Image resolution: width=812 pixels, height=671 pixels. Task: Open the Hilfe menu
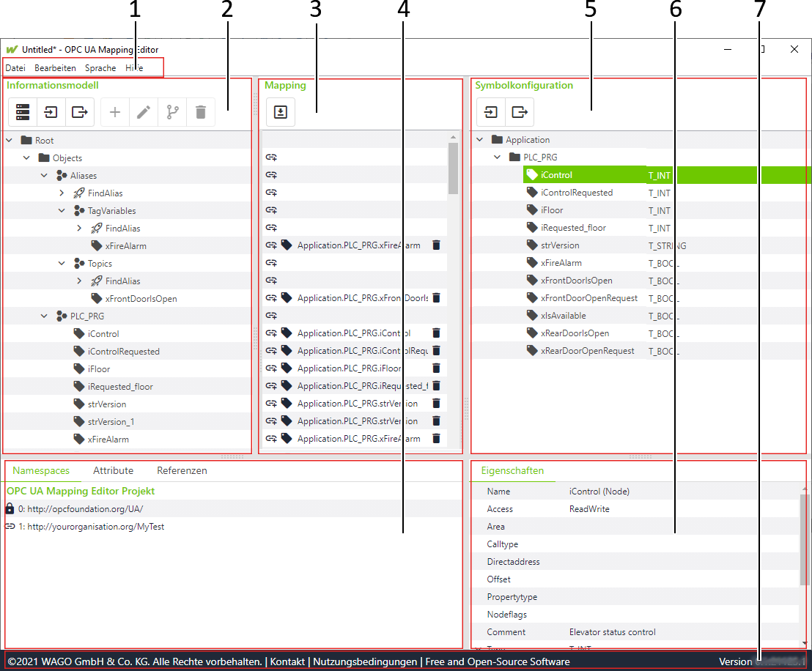[134, 68]
